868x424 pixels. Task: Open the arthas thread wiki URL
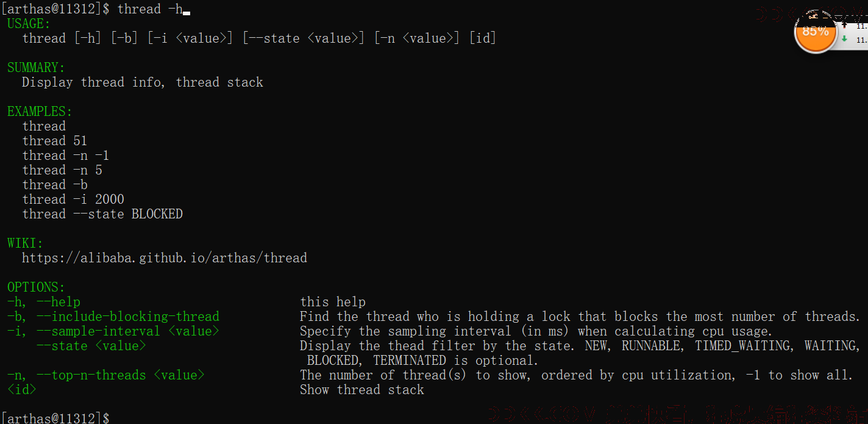[x=165, y=258]
